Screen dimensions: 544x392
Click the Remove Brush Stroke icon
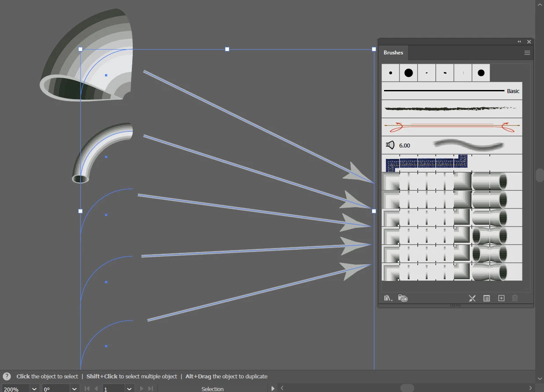pyautogui.click(x=472, y=298)
